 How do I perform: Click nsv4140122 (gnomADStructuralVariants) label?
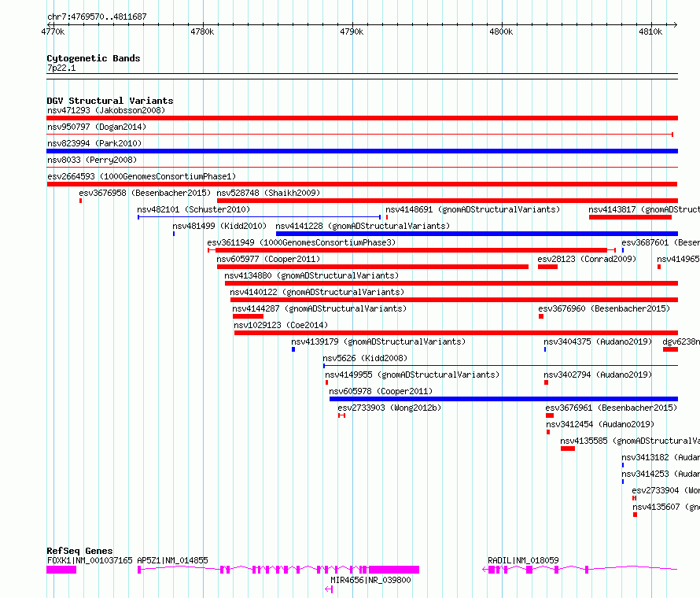(x=317, y=292)
